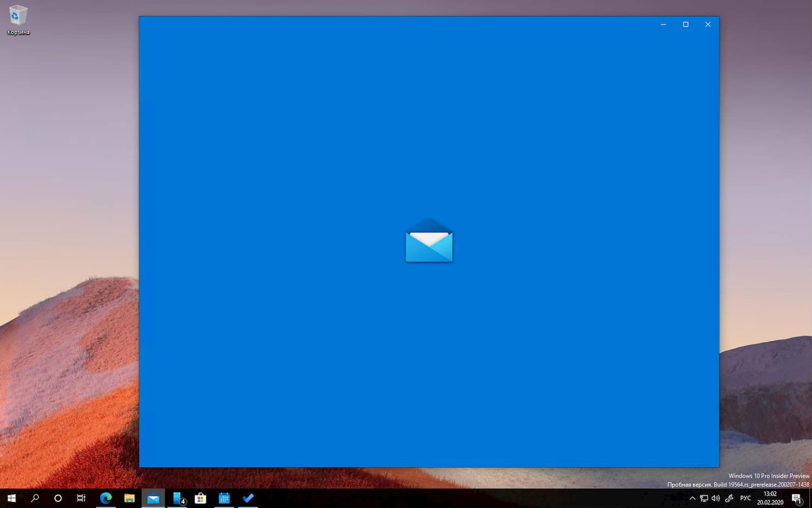
Task: Adjust the speaker volume control
Action: 716,498
